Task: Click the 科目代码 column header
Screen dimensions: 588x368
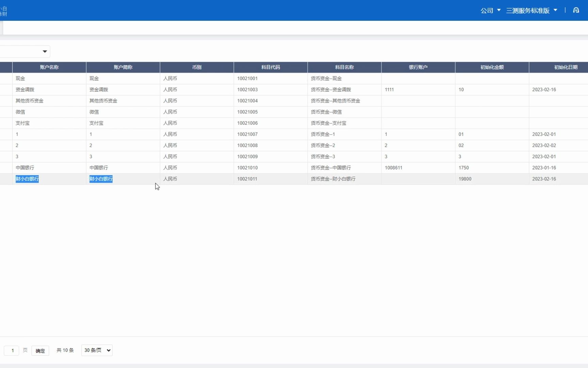Action: point(271,67)
